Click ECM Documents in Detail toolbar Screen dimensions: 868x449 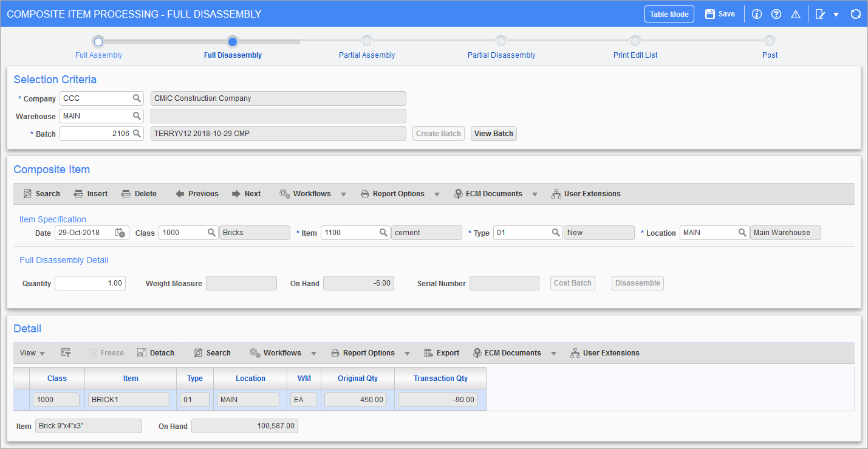coord(507,353)
